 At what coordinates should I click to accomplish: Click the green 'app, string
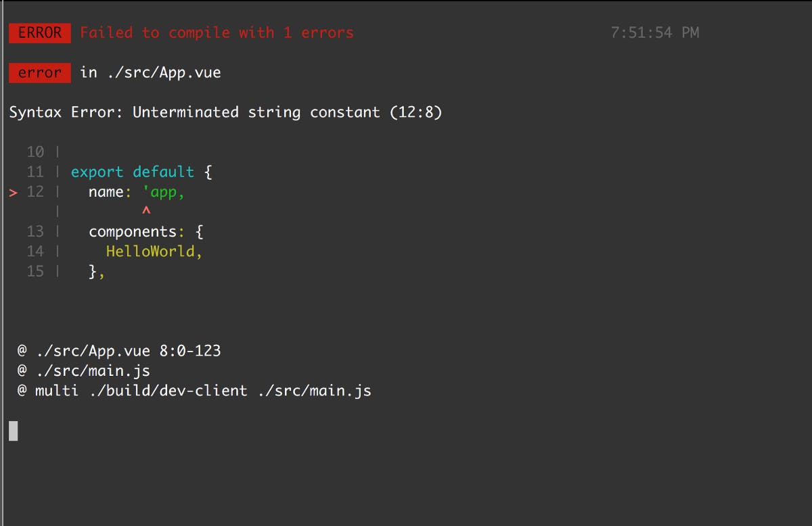[164, 192]
